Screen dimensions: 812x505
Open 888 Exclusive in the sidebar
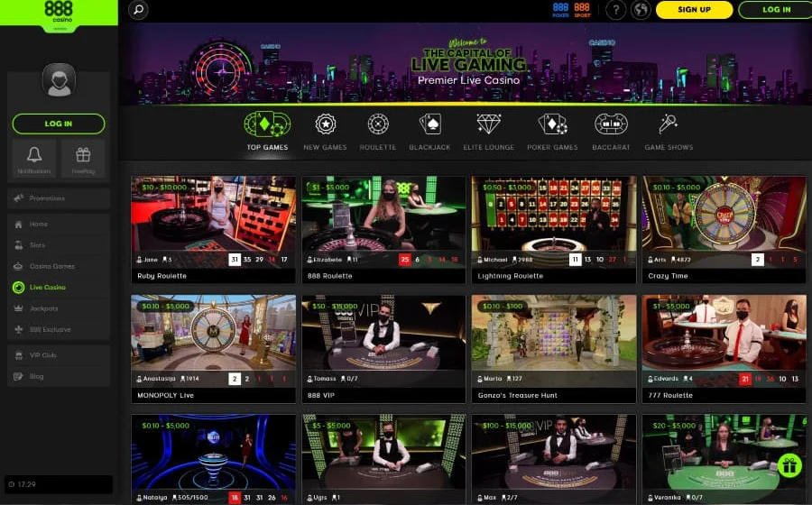59,329
